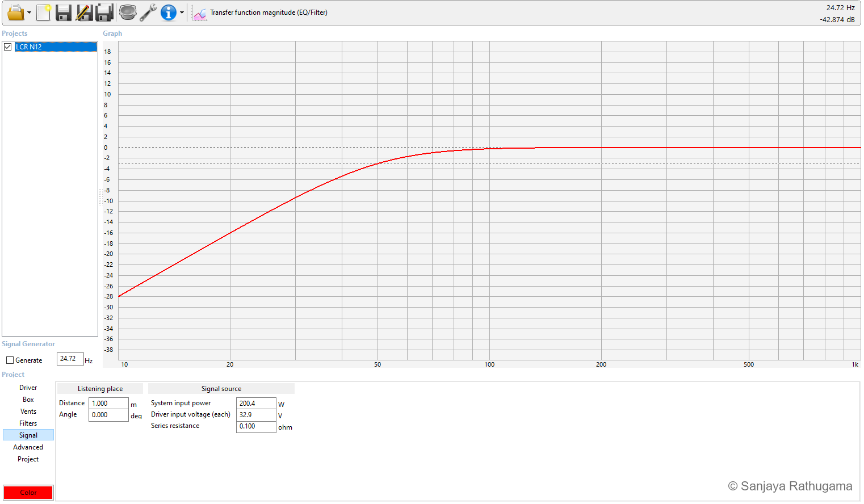Click the Graph panel label
This screenshot has width=864, height=504.
tap(112, 33)
